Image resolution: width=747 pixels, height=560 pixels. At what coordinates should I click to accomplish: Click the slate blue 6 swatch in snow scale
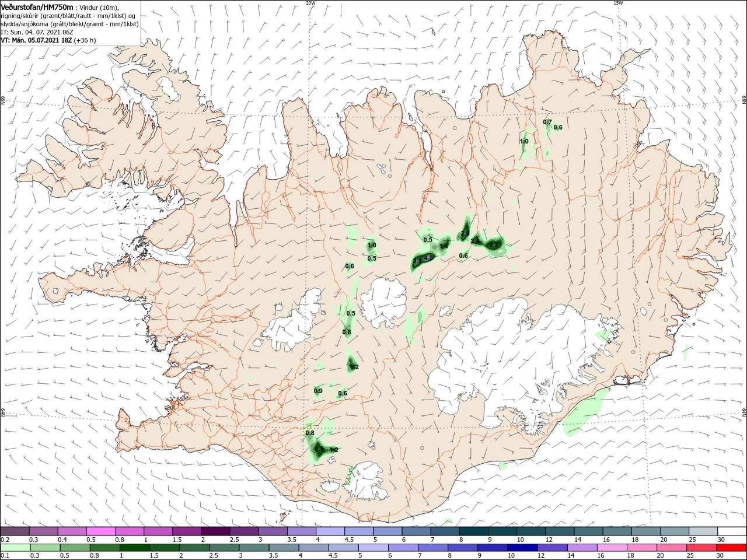coord(416,531)
